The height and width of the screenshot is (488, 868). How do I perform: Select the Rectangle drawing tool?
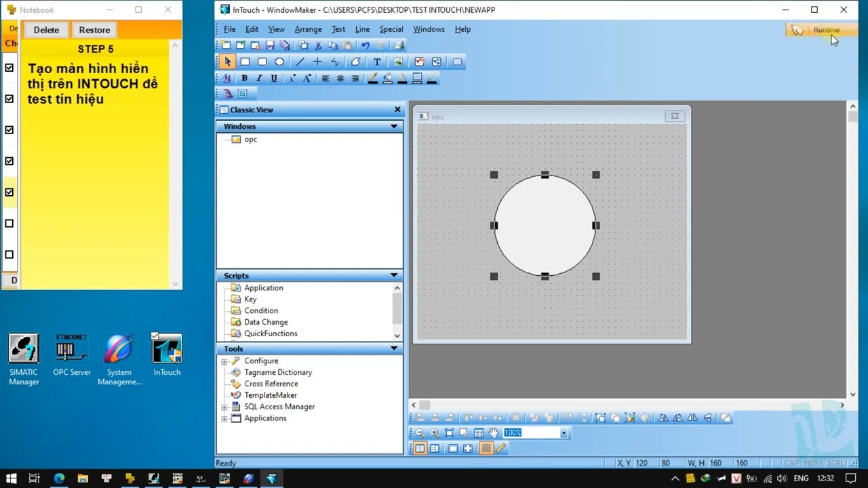point(245,62)
